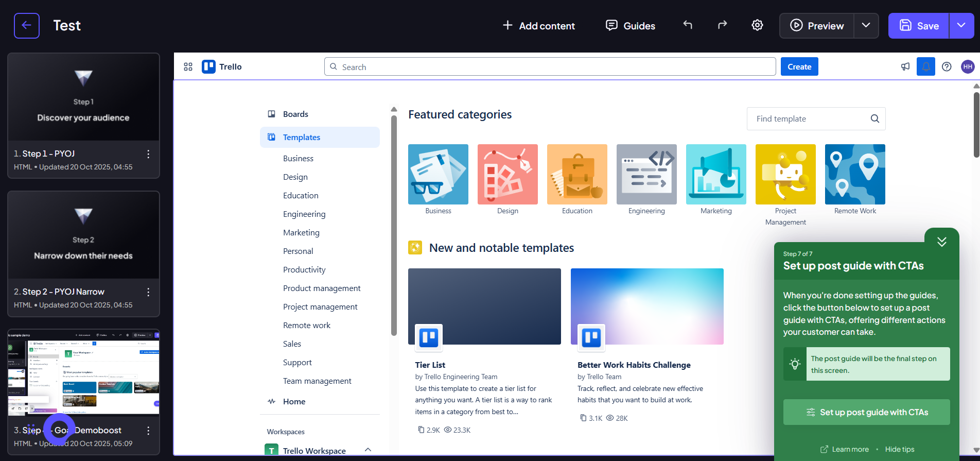
Task: Click the sidebar scrollbar in Trello
Action: (x=394, y=226)
